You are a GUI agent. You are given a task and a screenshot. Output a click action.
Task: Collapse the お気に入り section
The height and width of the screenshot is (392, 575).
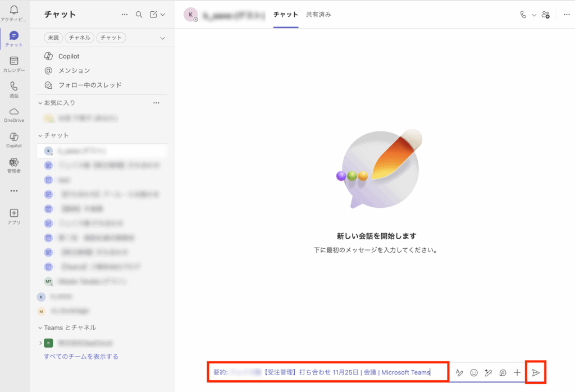pyautogui.click(x=40, y=103)
